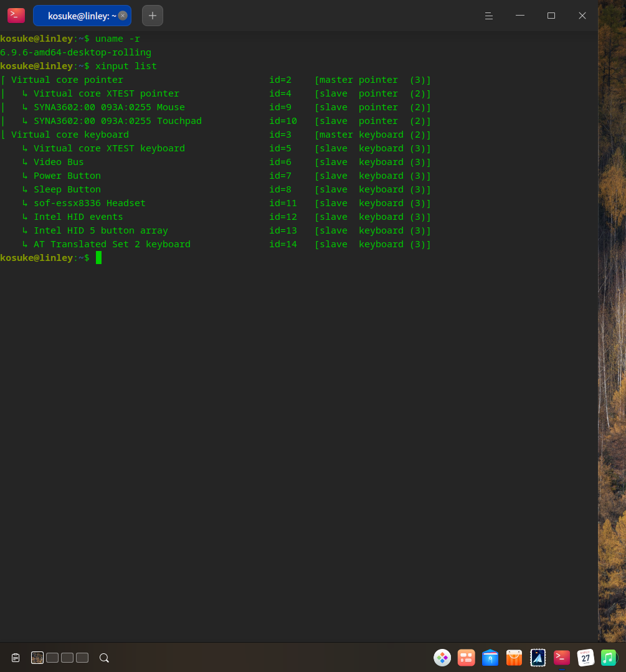Image resolution: width=626 pixels, height=672 pixels.
Task: Close the terminal window
Action: click(582, 16)
